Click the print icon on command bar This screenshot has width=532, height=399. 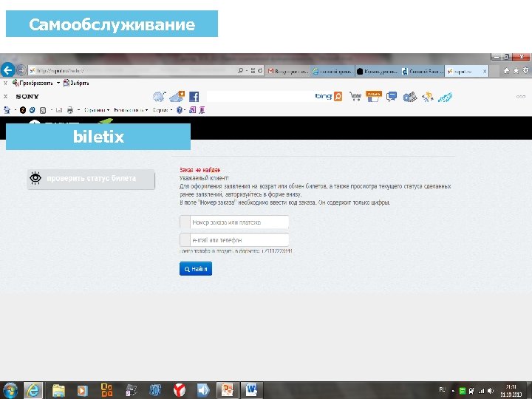point(70,110)
